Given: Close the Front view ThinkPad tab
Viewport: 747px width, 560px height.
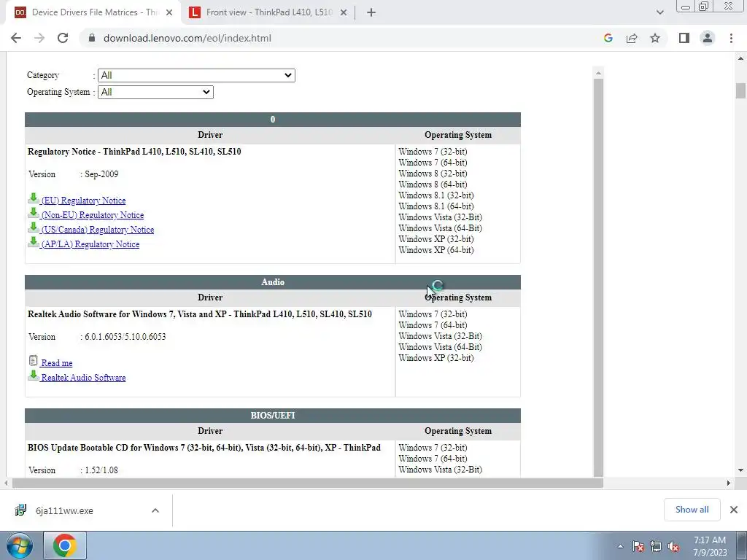Looking at the screenshot, I should pos(344,12).
